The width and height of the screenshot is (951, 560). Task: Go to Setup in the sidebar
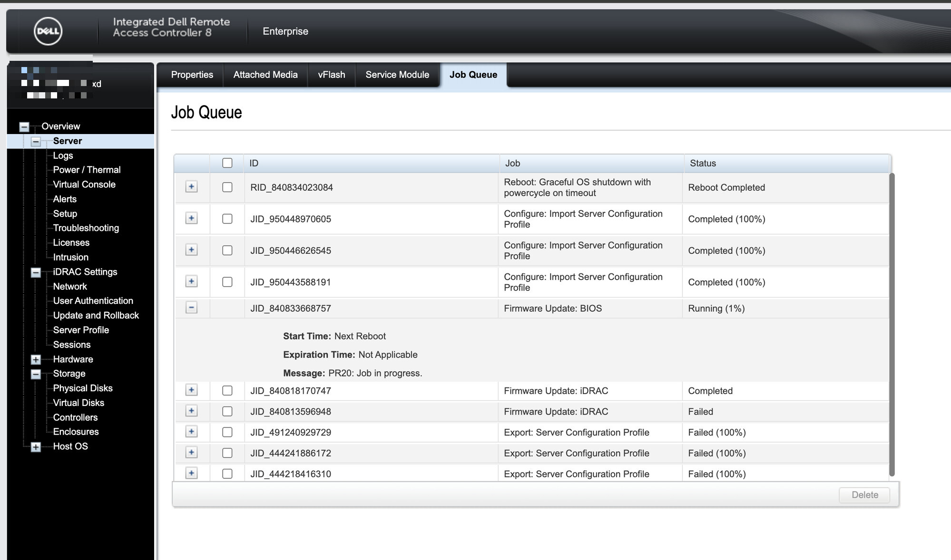65,213
